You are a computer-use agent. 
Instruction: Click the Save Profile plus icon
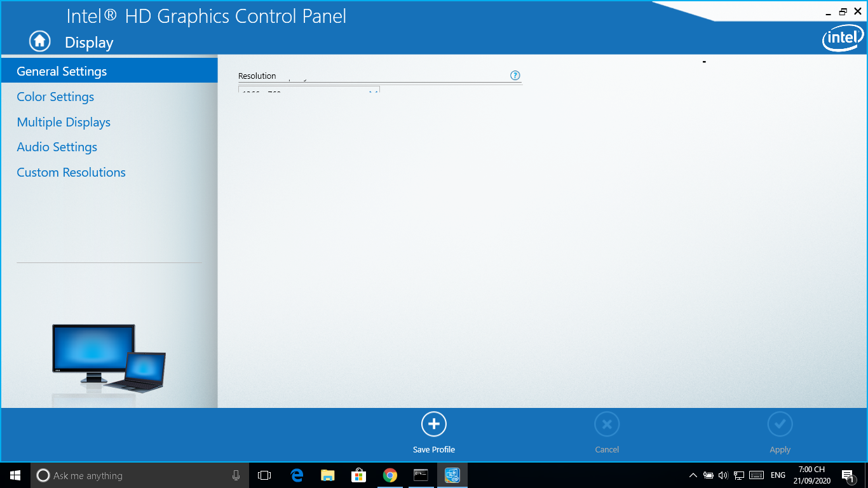[434, 424]
